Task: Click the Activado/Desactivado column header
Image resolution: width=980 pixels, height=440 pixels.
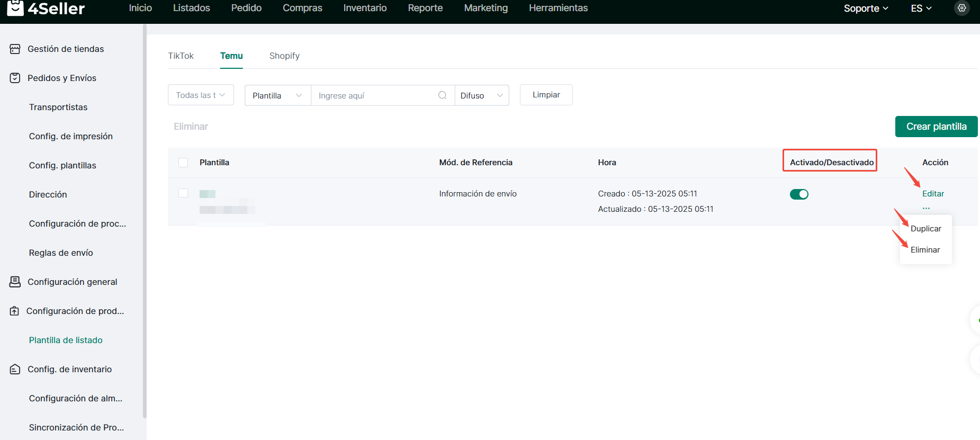Action: tap(832, 163)
